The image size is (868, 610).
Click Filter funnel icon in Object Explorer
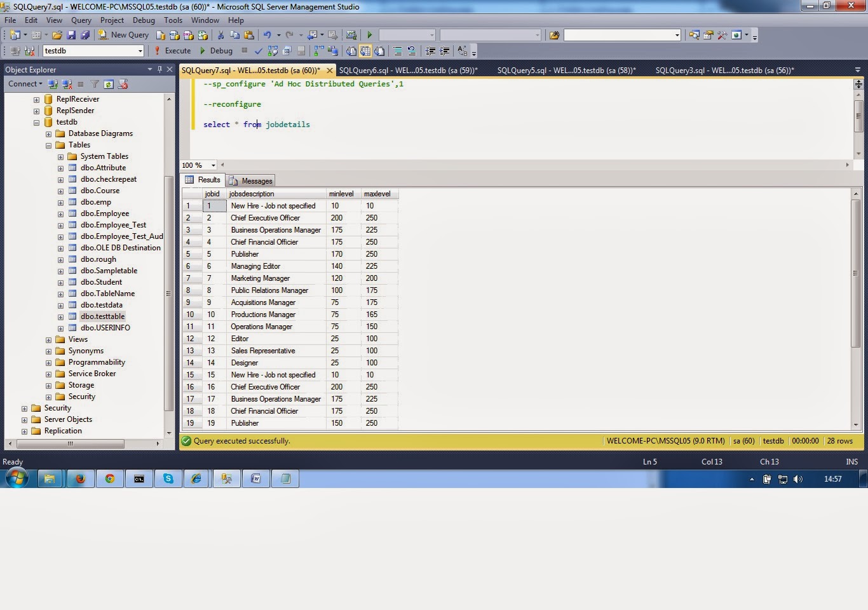point(95,84)
